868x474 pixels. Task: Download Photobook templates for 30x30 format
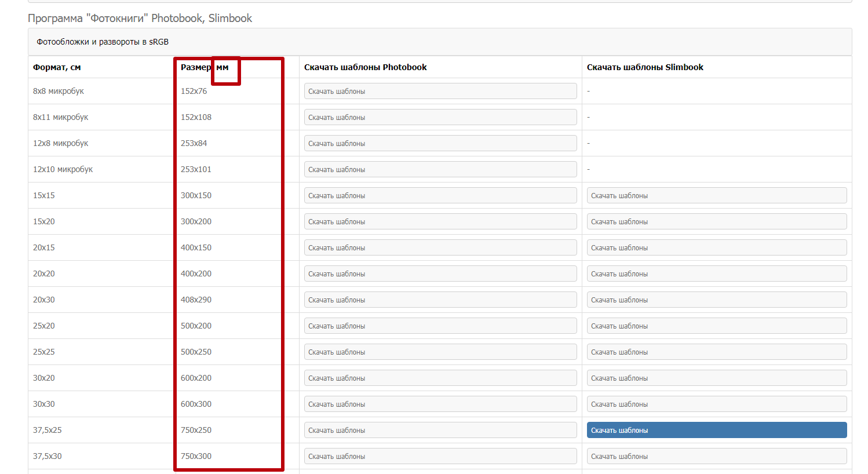pyautogui.click(x=440, y=404)
